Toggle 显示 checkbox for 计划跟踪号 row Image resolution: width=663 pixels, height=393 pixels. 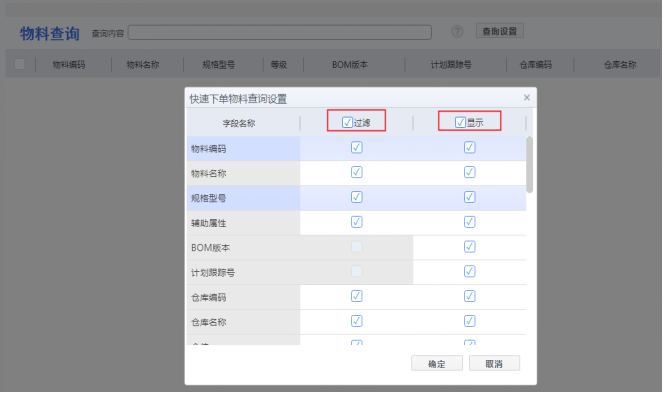click(x=469, y=271)
